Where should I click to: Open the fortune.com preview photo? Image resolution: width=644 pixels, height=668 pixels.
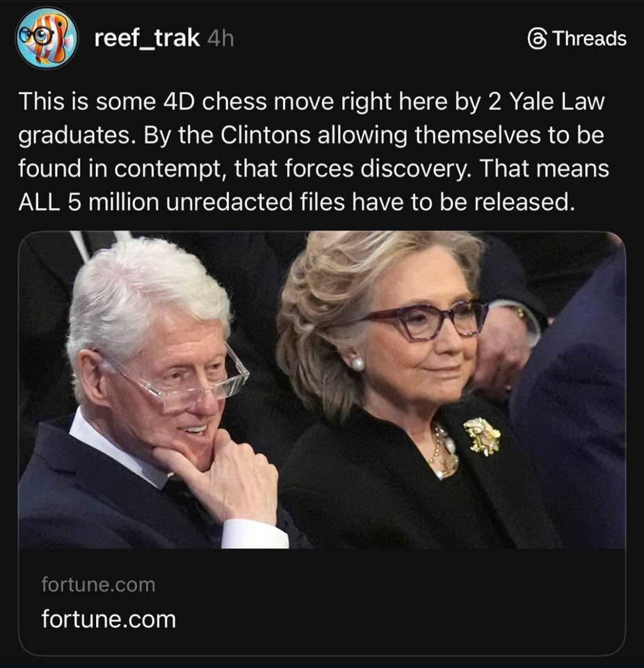(322, 390)
